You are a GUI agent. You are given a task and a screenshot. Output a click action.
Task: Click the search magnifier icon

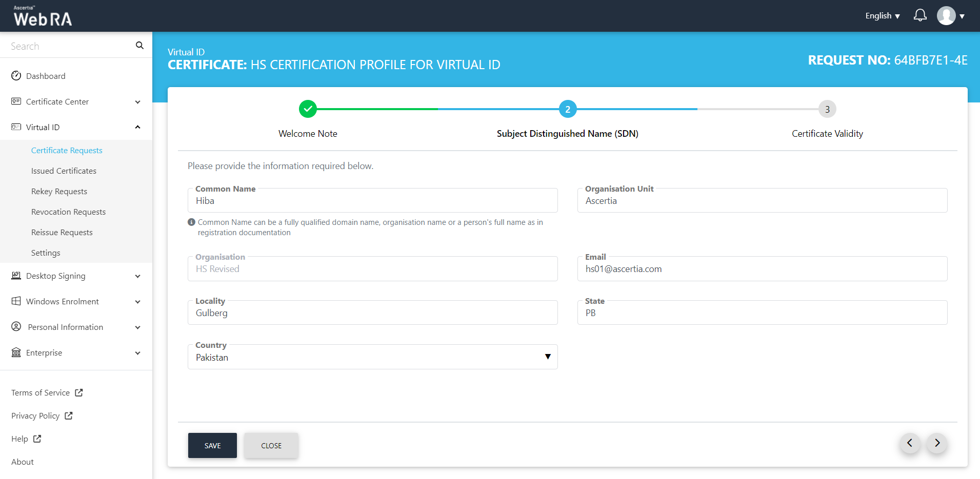click(x=139, y=46)
